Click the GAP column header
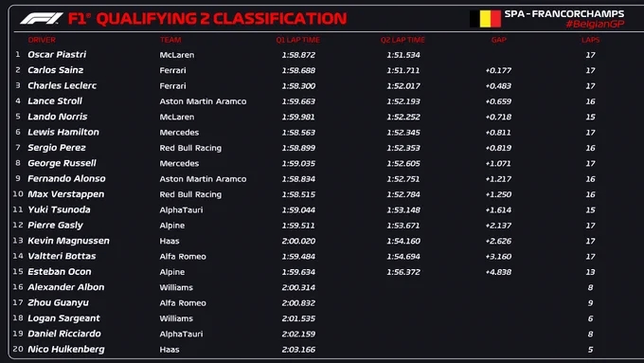644x363 pixels. pyautogui.click(x=498, y=40)
